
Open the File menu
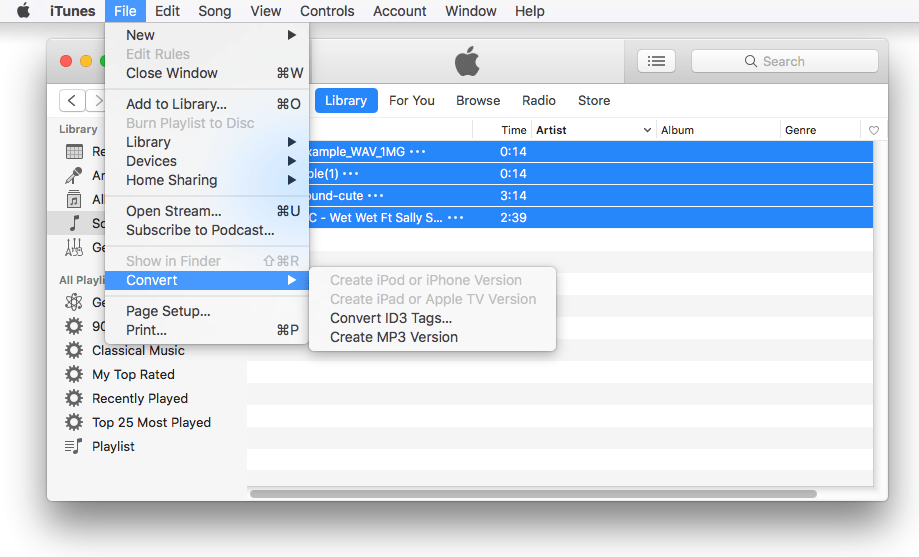click(x=125, y=11)
